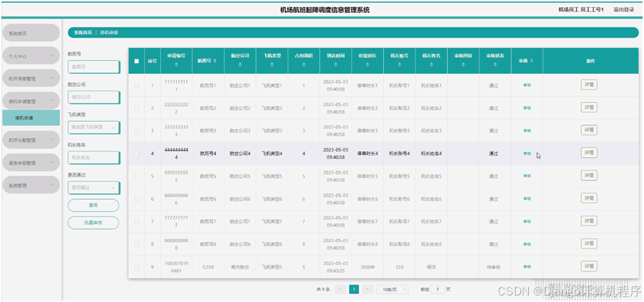Click the 查询 search button
Screen dimensions: 644x302
tap(93, 205)
